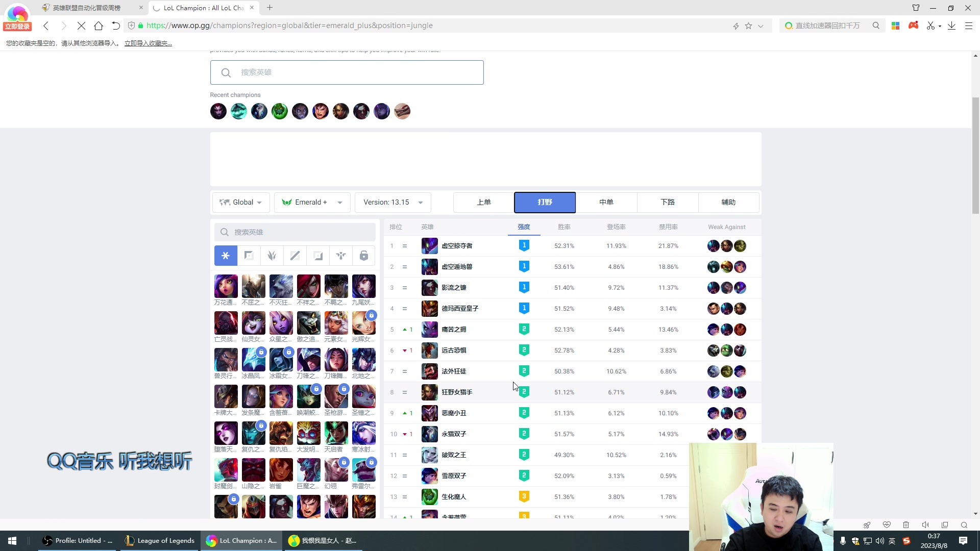Click the browser status bar zoom magnifier
The width and height of the screenshot is (980, 551).
click(964, 525)
